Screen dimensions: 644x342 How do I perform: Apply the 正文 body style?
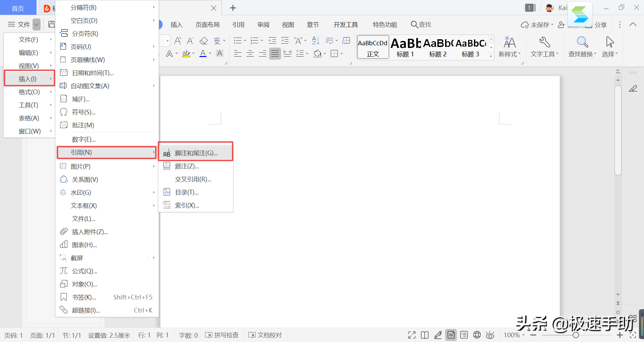(373, 47)
